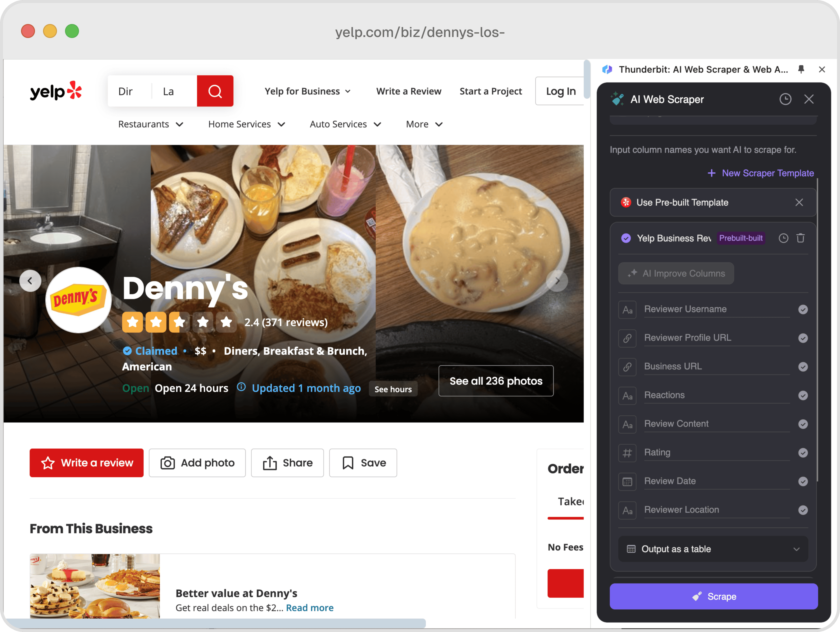Click the Review Date calendar icon
The height and width of the screenshot is (632, 840).
coord(626,481)
